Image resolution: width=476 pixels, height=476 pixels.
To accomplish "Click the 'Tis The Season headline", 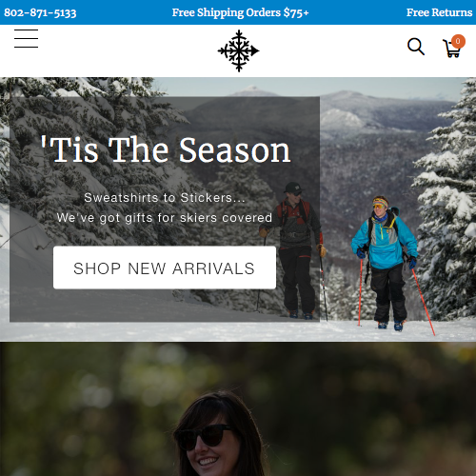I will click(x=166, y=149).
